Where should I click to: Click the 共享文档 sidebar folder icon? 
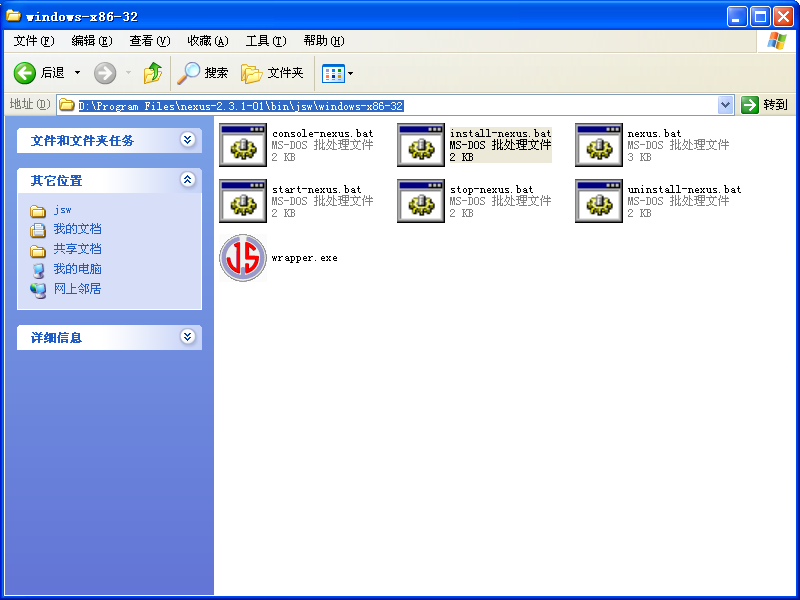pyautogui.click(x=38, y=251)
